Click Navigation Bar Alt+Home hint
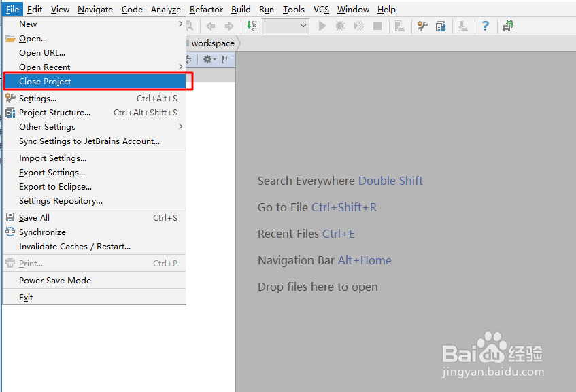 coord(325,260)
